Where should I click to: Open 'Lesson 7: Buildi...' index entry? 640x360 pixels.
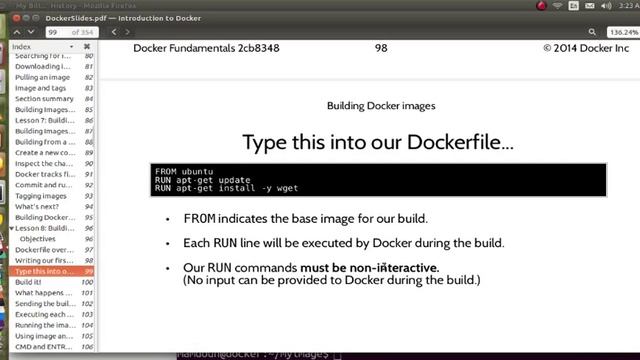(53, 120)
